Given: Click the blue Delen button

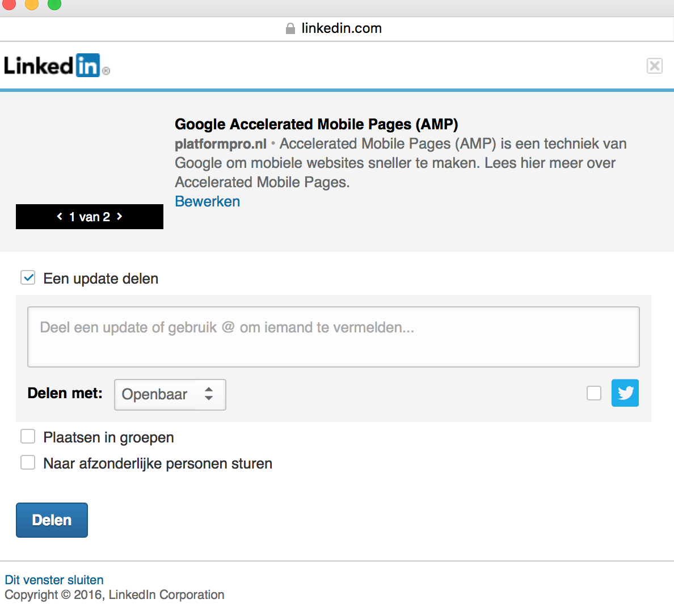Looking at the screenshot, I should coord(52,520).
